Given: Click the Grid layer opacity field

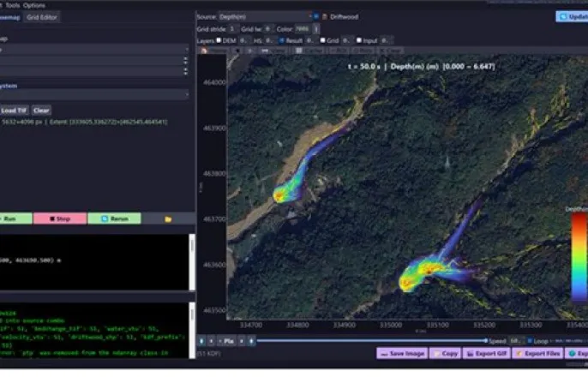Looking at the screenshot, I should click(x=346, y=40).
